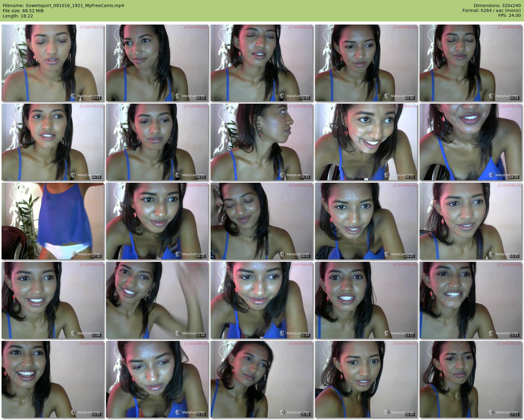The image size is (524, 420).
Task: Select the frame at 15:58
Action: click(262, 379)
